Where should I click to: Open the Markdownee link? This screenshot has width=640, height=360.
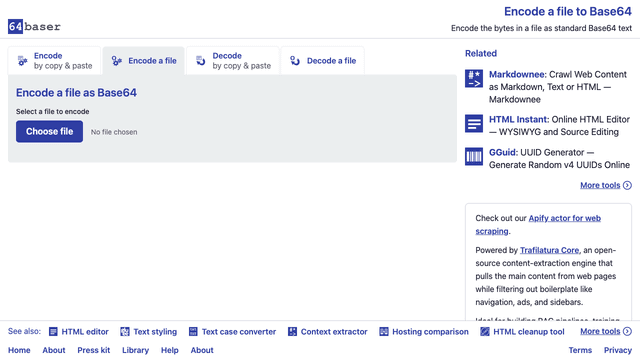coord(517,74)
